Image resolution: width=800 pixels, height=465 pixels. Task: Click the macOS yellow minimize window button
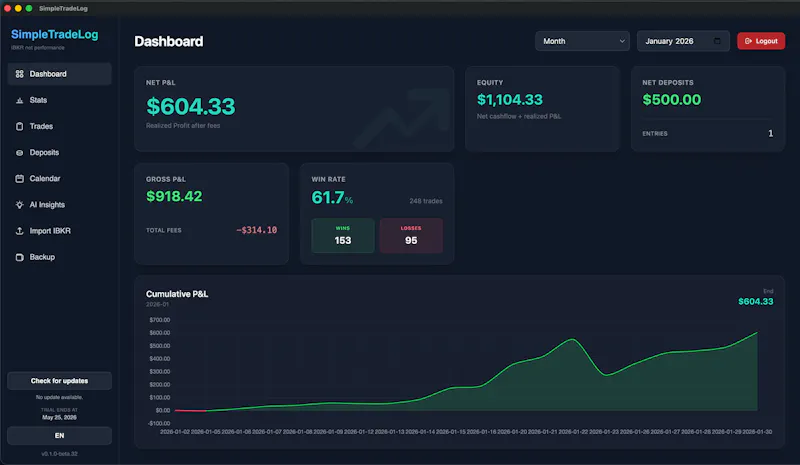coord(18,8)
